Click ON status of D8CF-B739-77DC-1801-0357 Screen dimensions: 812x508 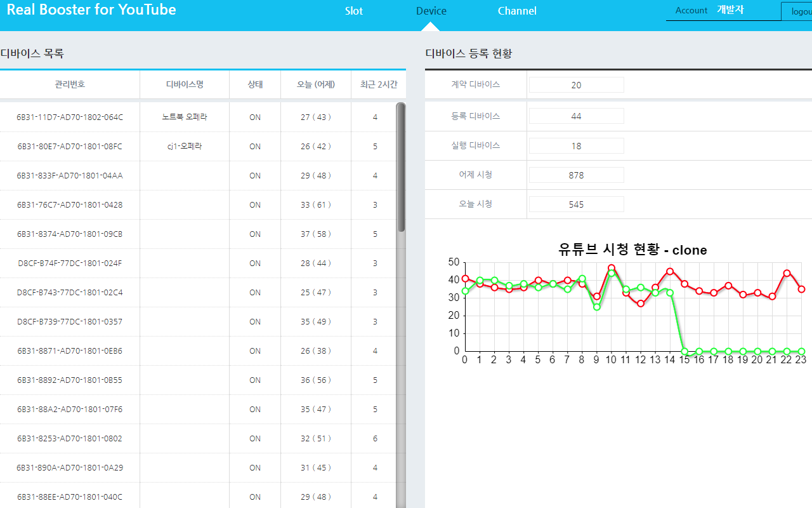point(255,322)
